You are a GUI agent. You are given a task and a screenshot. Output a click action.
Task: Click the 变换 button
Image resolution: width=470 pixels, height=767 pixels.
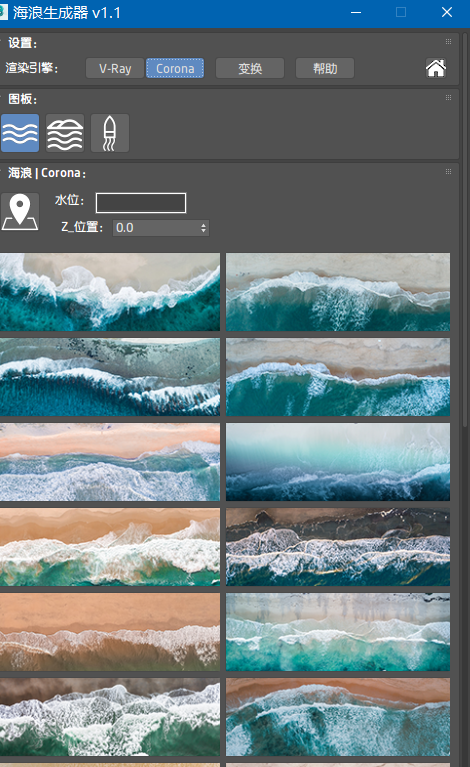pos(250,68)
